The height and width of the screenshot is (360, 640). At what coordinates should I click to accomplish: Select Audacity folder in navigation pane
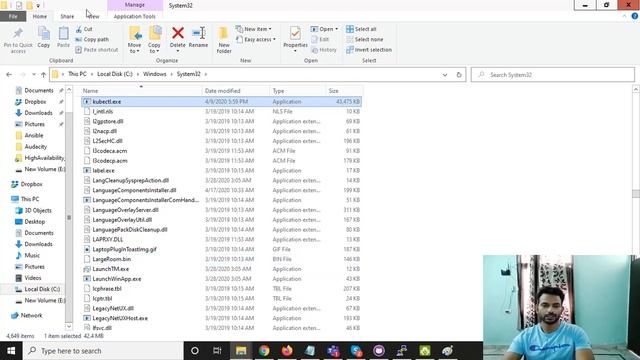pyautogui.click(x=36, y=147)
